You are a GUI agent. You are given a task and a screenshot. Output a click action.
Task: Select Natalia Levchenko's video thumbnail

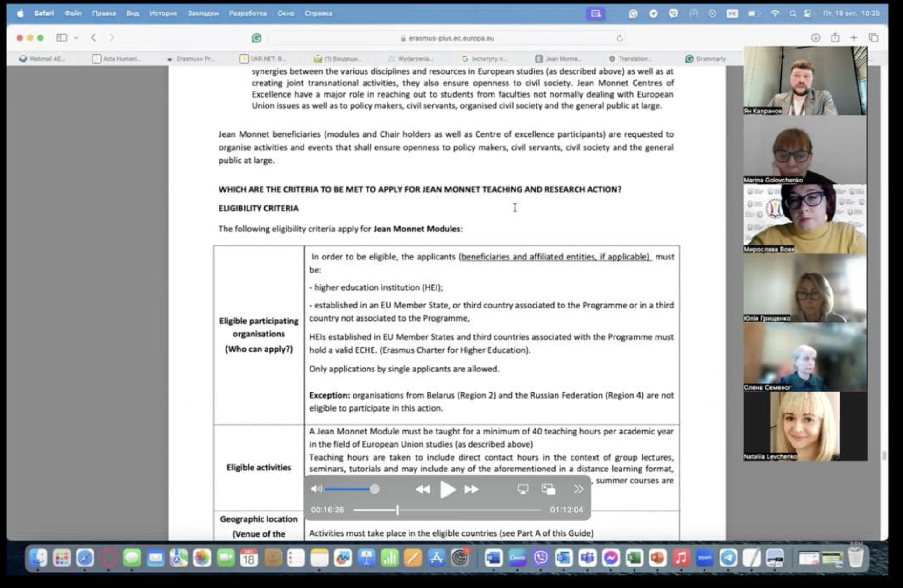(805, 426)
